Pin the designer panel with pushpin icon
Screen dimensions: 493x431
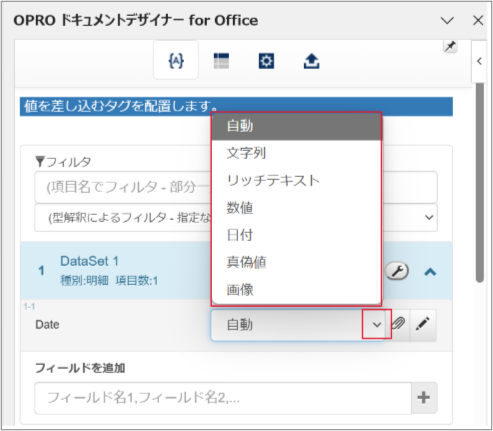click(450, 46)
